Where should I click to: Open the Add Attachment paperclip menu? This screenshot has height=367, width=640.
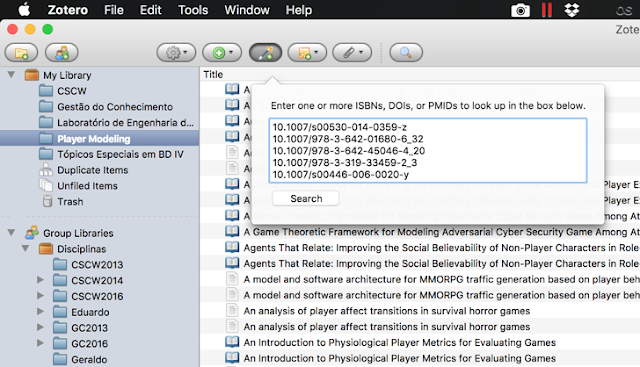[352, 53]
